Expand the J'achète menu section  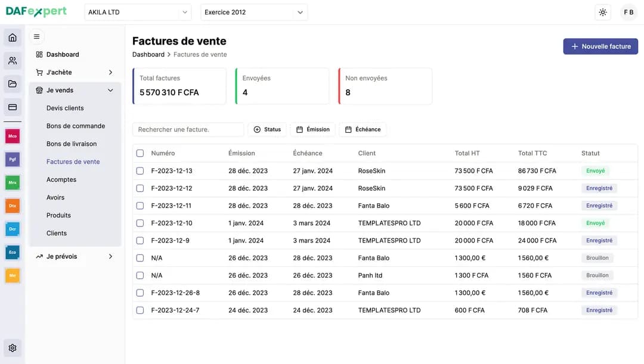tap(75, 73)
